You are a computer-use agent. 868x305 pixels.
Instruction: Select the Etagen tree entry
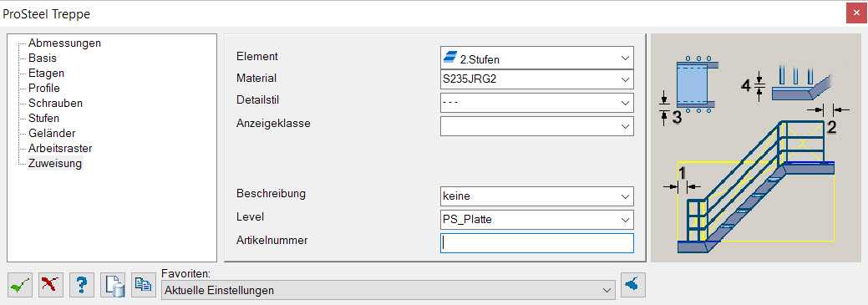point(47,73)
